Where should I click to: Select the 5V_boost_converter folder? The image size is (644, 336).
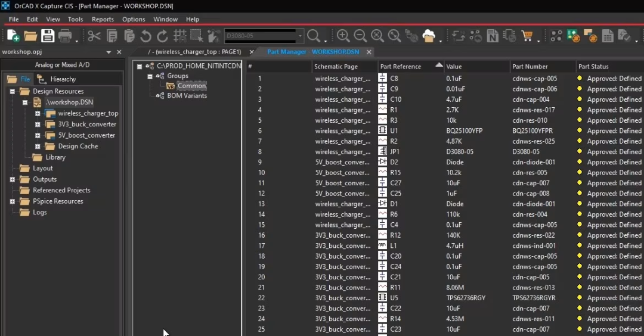click(86, 135)
